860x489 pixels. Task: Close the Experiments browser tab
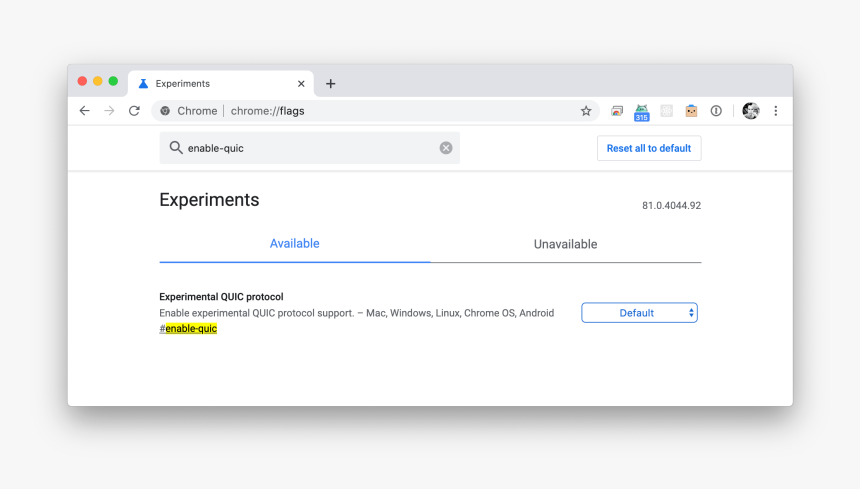pos(301,84)
